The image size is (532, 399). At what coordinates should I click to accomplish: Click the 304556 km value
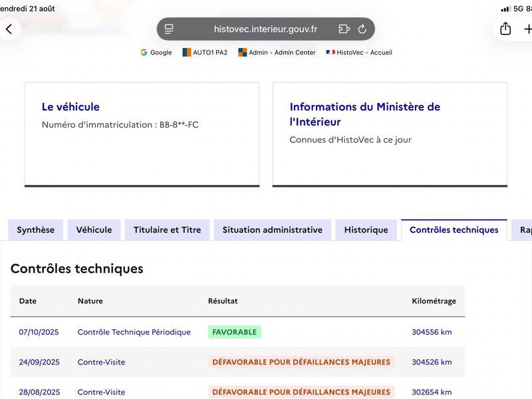click(432, 332)
